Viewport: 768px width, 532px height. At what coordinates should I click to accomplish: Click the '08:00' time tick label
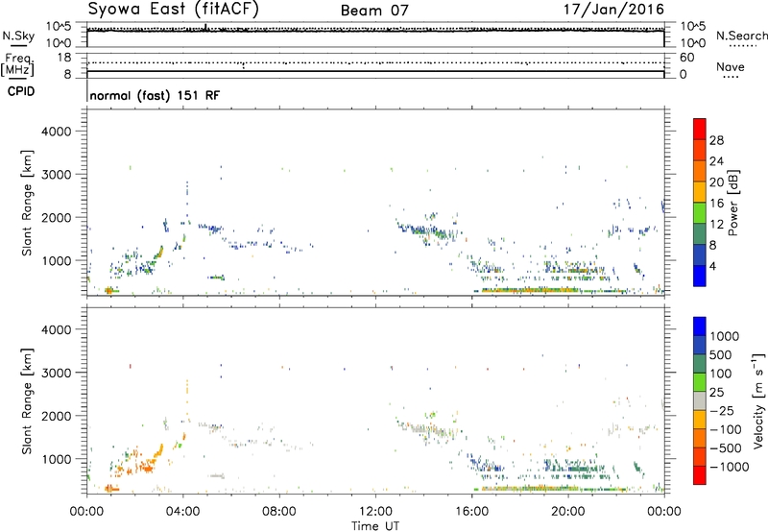coord(278,512)
